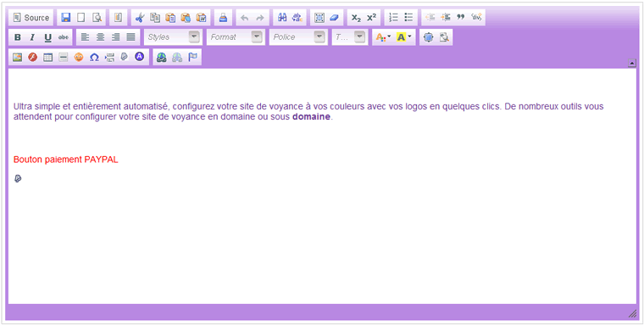This screenshot has width=644, height=325.
Task: Align text to the left
Action: click(x=85, y=37)
